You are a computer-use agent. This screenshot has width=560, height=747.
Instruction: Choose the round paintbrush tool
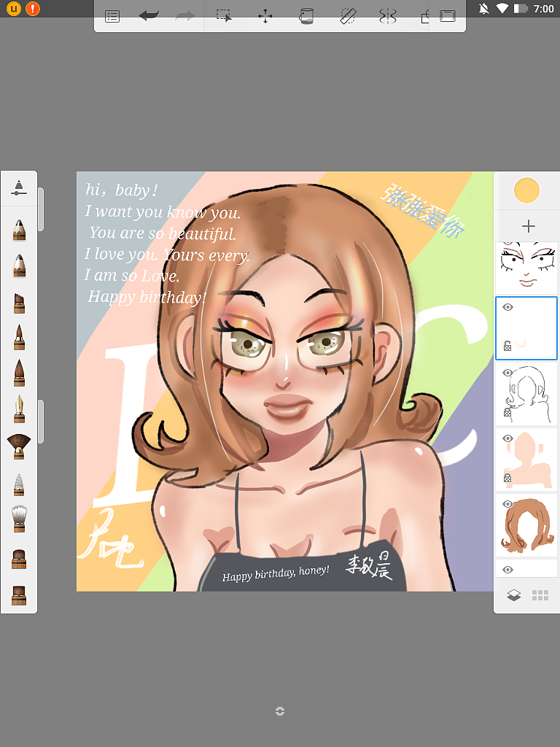(x=19, y=373)
